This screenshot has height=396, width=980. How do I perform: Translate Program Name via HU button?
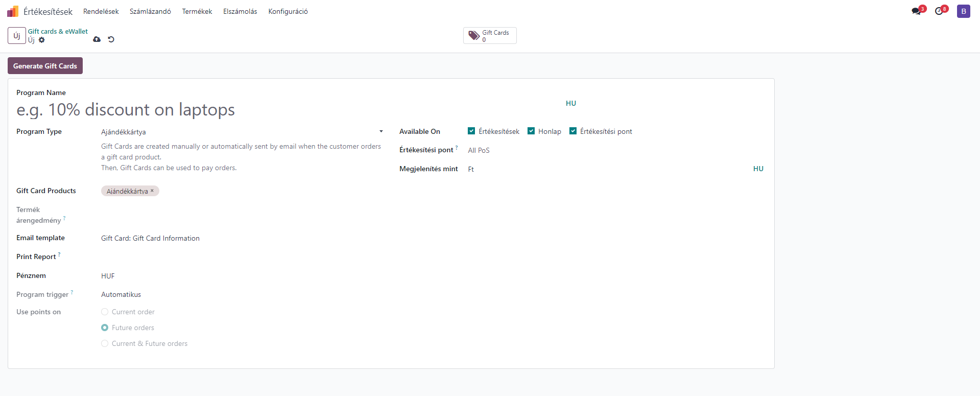point(571,103)
